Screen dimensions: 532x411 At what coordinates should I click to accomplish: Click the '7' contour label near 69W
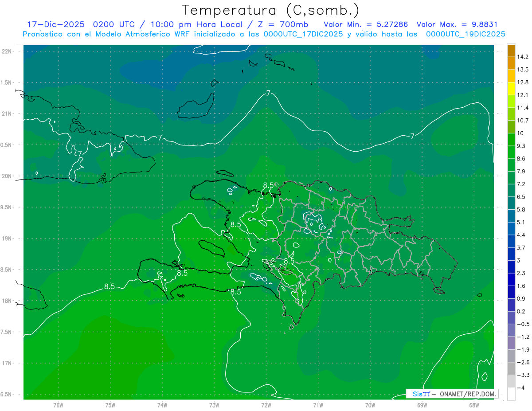(412, 136)
